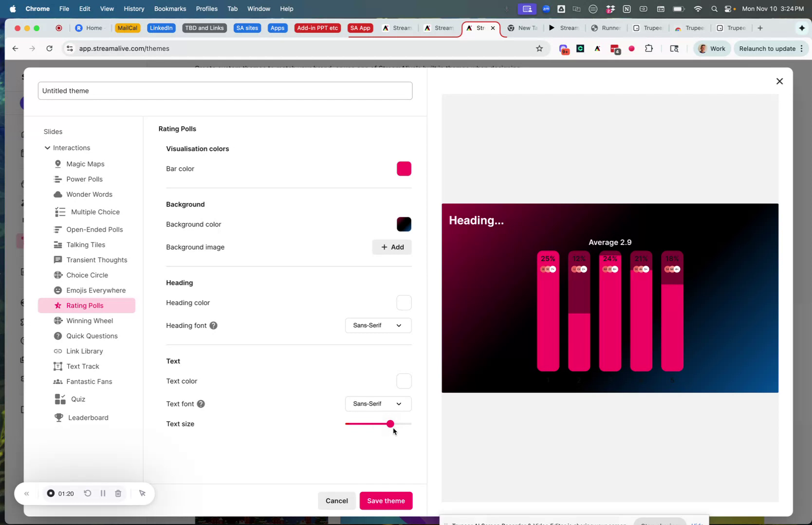Click the Emojis Everywhere icon
812x525 pixels.
tap(58, 290)
